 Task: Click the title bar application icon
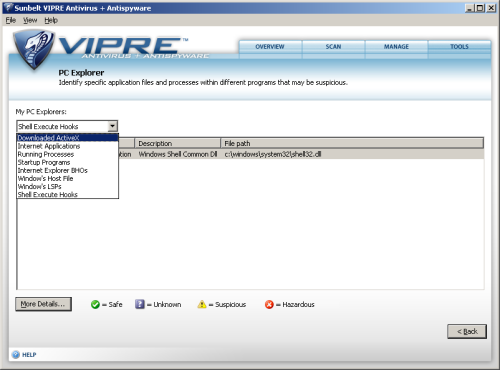coord(8,8)
